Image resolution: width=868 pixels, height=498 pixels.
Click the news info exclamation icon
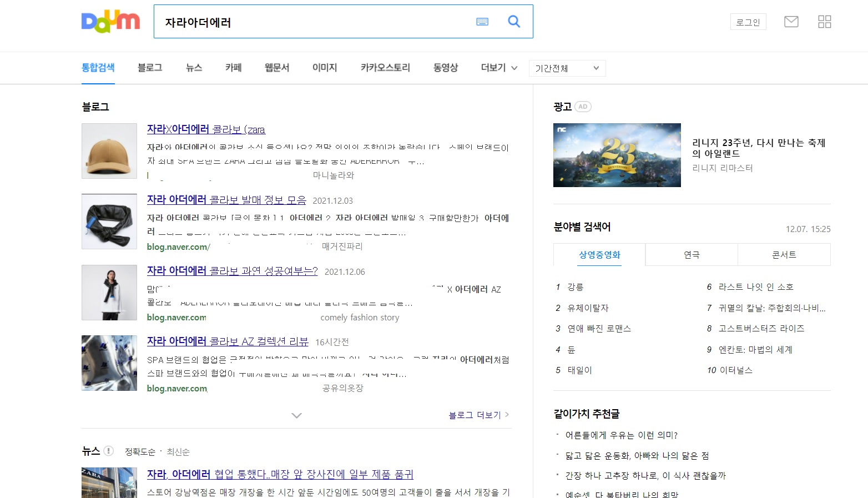pos(109,451)
